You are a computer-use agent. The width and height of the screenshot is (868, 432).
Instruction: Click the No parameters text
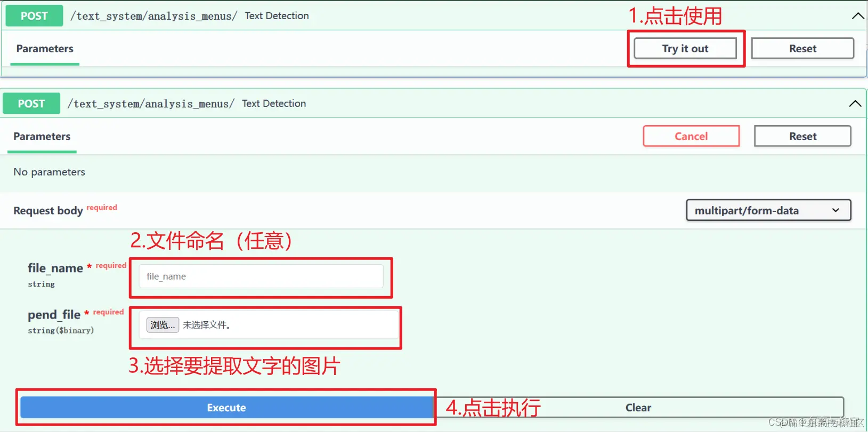tap(49, 172)
